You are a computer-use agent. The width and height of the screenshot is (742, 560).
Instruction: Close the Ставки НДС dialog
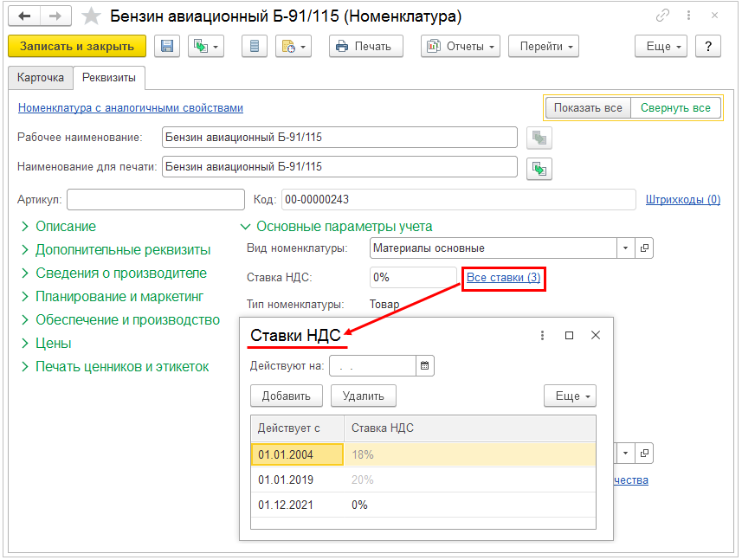(596, 335)
